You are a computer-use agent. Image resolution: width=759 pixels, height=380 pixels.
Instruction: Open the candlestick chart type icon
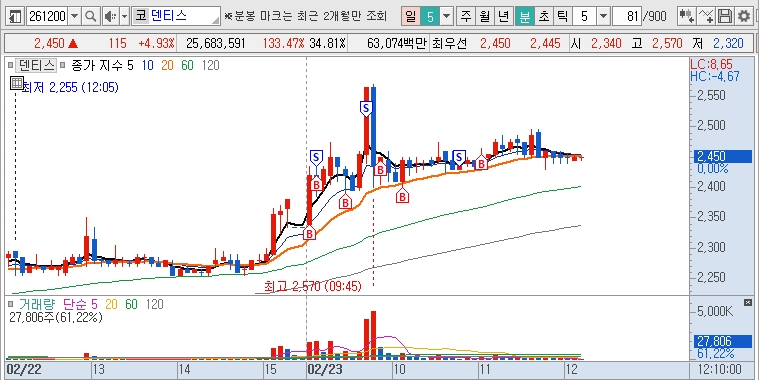686,17
